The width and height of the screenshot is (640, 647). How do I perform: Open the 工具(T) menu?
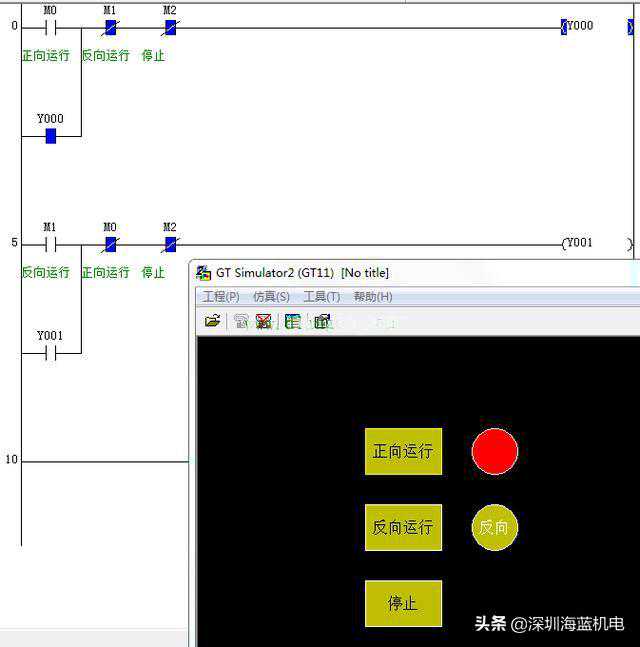(x=321, y=297)
